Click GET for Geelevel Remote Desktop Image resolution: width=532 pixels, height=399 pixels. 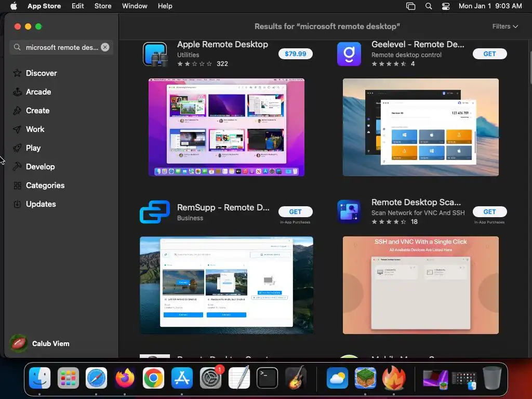tap(489, 54)
